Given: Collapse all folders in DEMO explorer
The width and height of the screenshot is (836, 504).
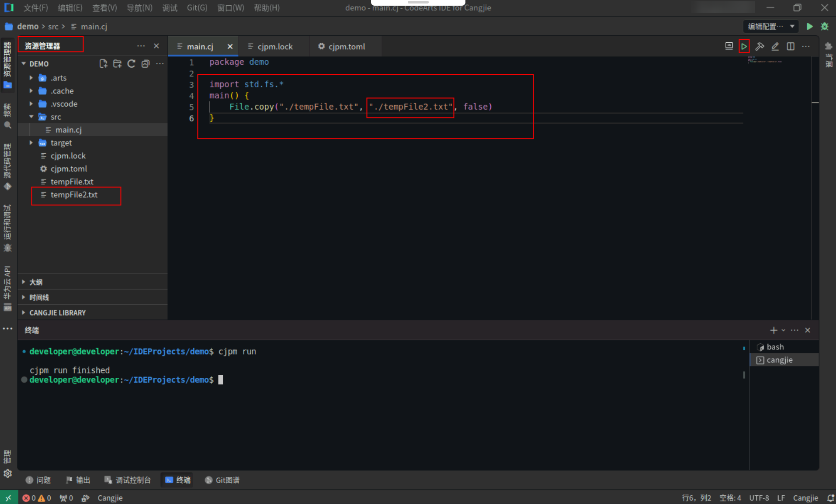Looking at the screenshot, I should pos(146,64).
